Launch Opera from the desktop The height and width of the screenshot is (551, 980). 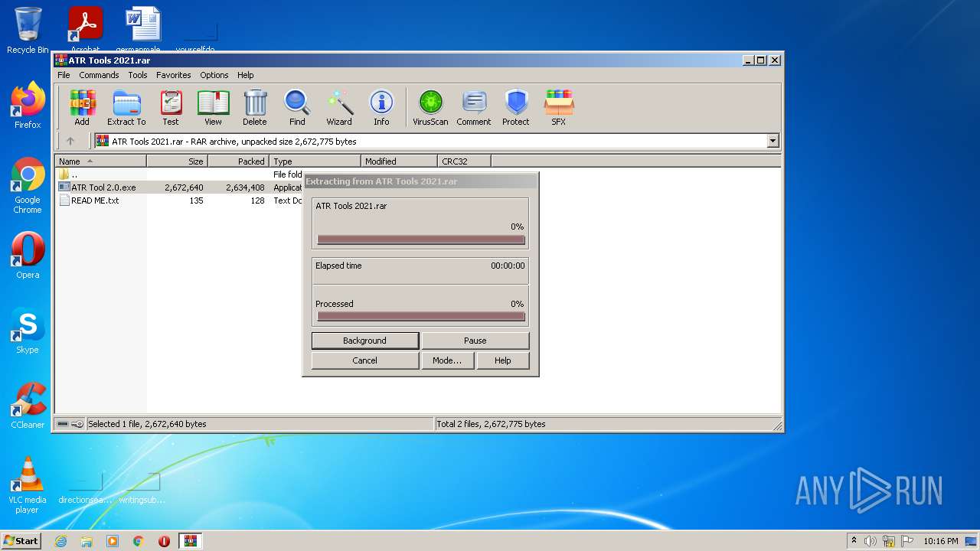pos(28,256)
